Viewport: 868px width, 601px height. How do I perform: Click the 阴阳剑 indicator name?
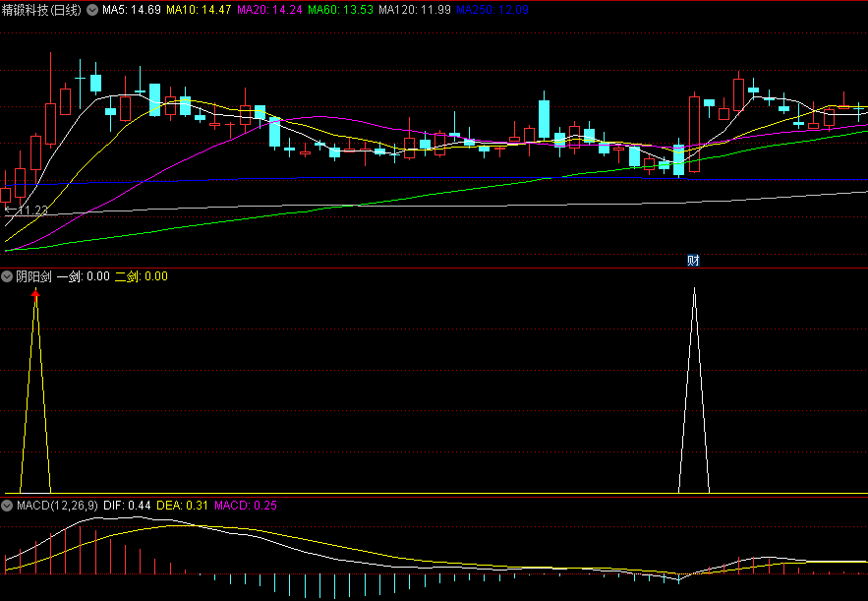coord(33,276)
